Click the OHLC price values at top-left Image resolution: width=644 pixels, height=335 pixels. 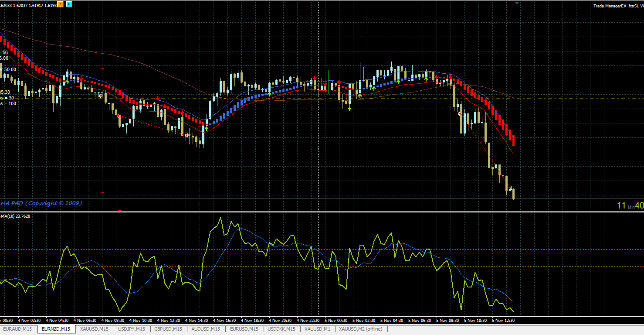(x=28, y=5)
